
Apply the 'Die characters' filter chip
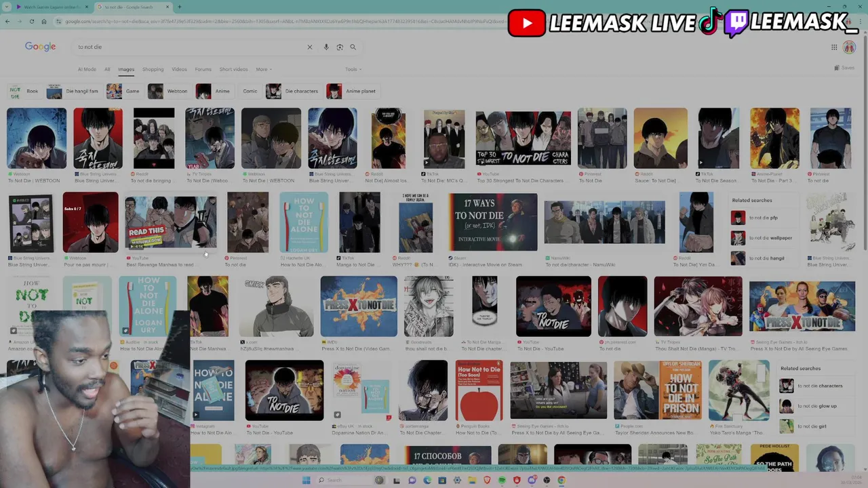pyautogui.click(x=292, y=91)
